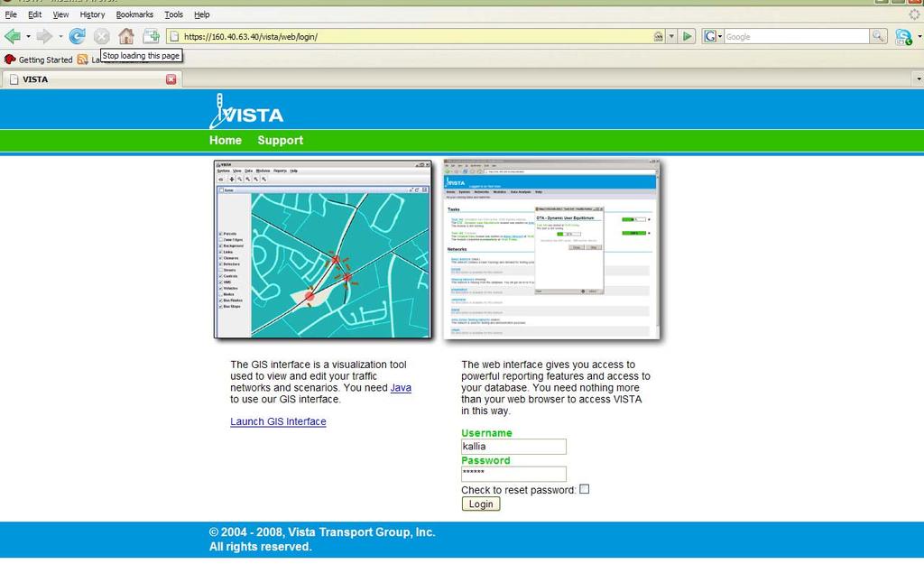924x573 pixels.
Task: Click the 'Check to reset password:' label
Action: tap(519, 490)
